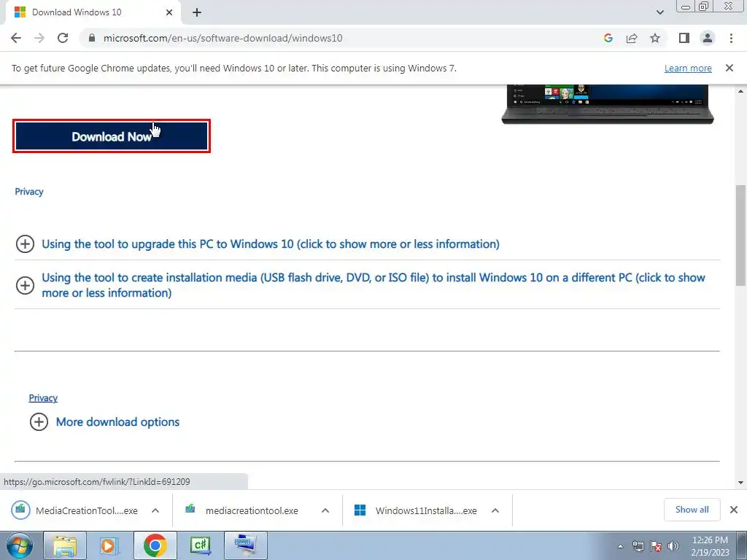Click the laptop image thumbnail

pos(608,104)
